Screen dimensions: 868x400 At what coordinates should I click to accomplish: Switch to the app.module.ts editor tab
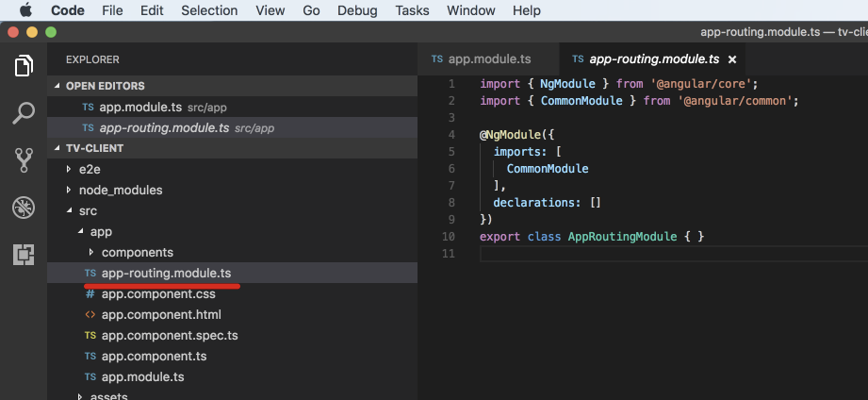pos(481,58)
